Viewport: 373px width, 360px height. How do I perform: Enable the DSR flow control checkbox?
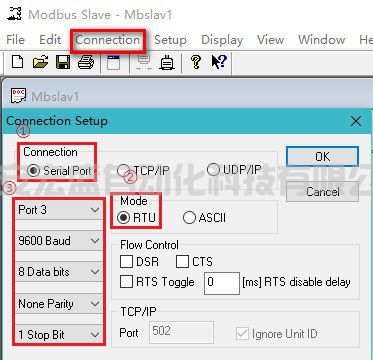[x=139, y=262]
